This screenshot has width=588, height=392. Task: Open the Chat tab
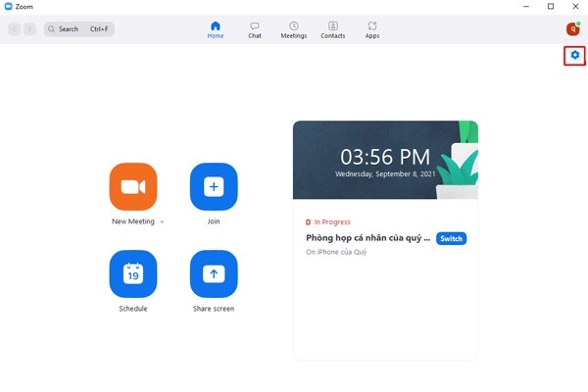tap(255, 30)
